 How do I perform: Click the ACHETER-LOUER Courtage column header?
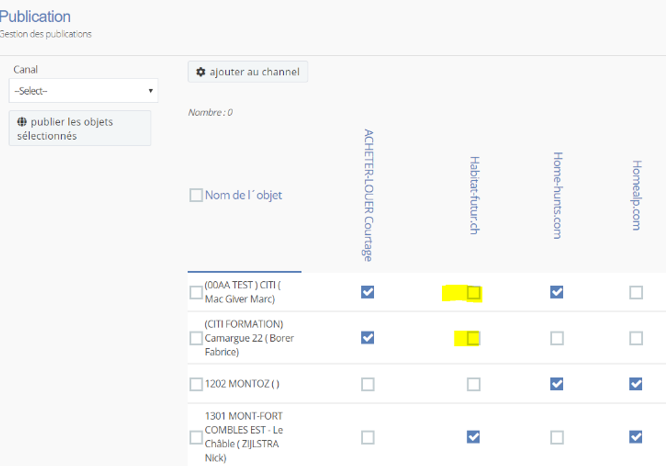[368, 195]
